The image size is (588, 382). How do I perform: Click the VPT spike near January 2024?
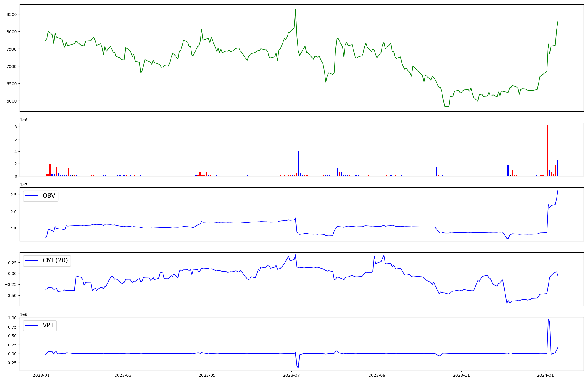point(549,320)
